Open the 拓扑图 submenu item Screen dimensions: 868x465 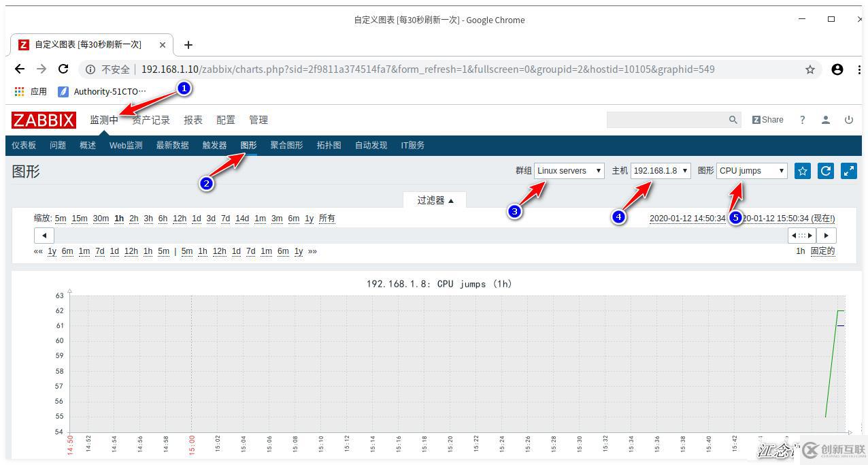click(x=329, y=146)
